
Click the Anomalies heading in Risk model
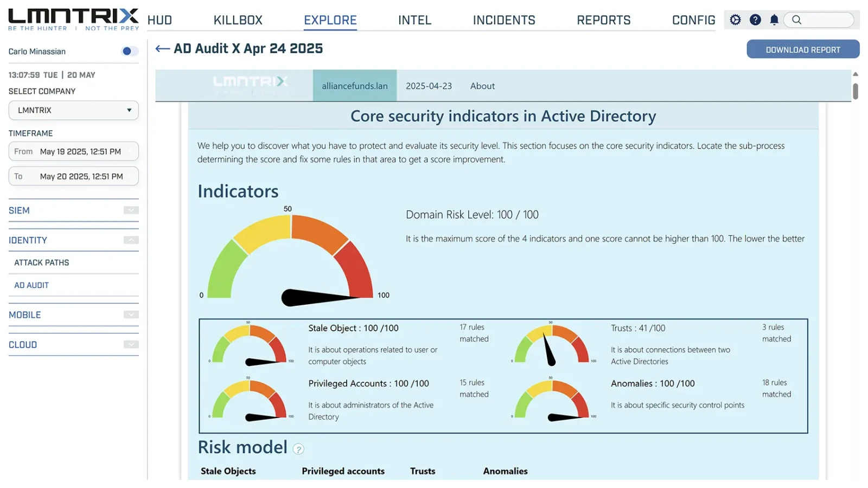(506, 471)
